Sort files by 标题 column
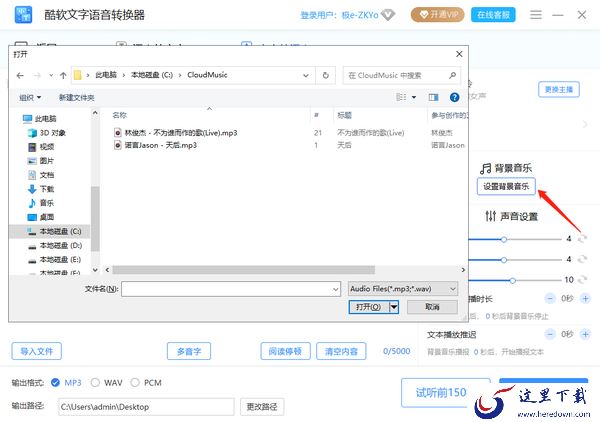Screen dimensions: 600x422 (344, 115)
